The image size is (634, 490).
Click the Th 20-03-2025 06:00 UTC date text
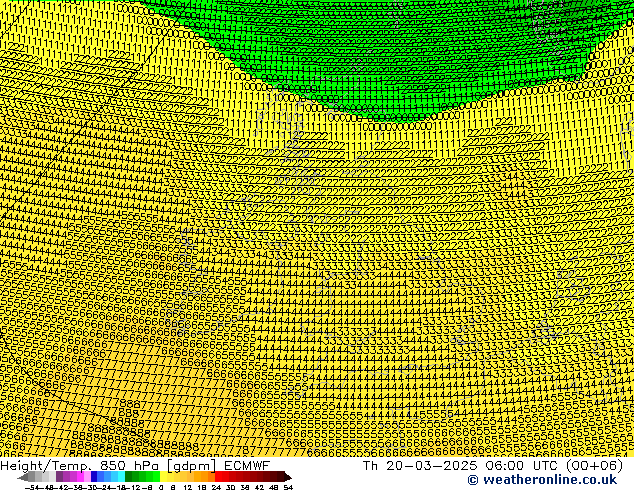point(463,466)
